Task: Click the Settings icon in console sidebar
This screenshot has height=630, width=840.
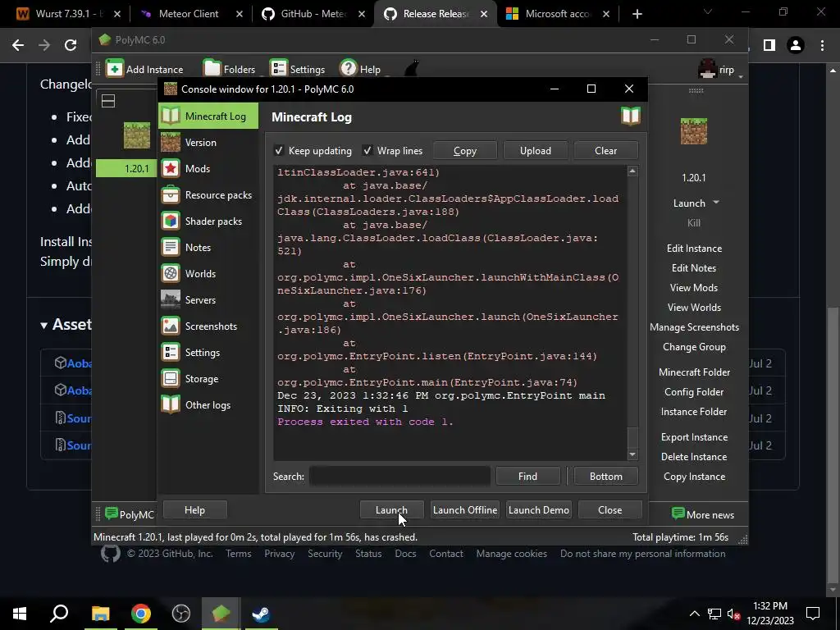Action: pyautogui.click(x=171, y=352)
